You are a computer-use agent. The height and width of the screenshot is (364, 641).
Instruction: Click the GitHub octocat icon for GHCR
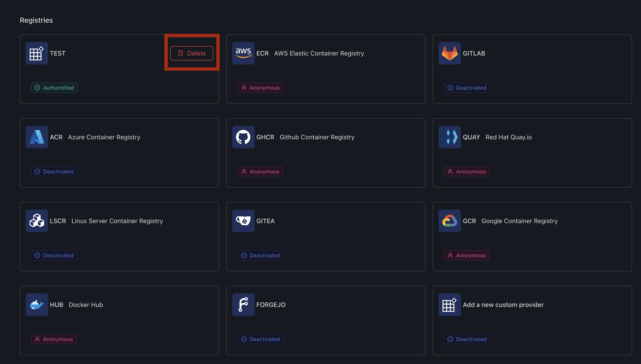pyautogui.click(x=243, y=137)
